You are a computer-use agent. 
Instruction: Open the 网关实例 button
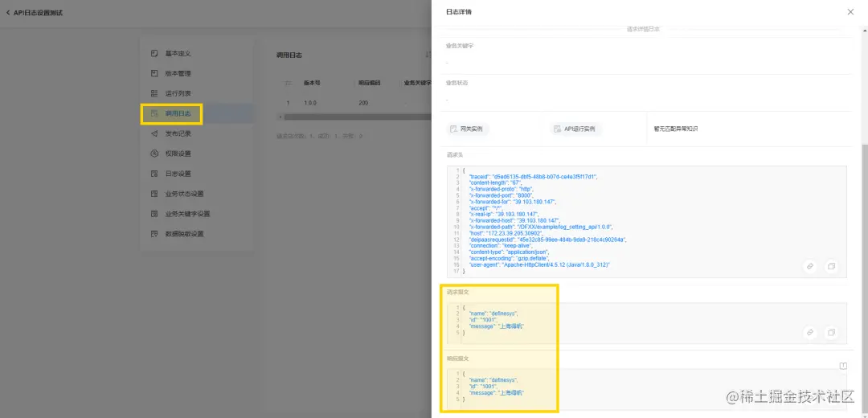tap(468, 129)
